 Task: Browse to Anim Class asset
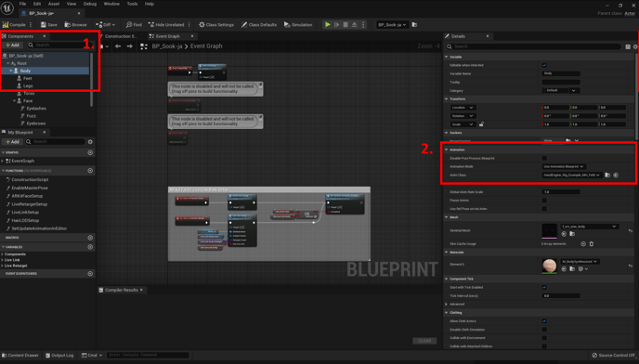[607, 175]
